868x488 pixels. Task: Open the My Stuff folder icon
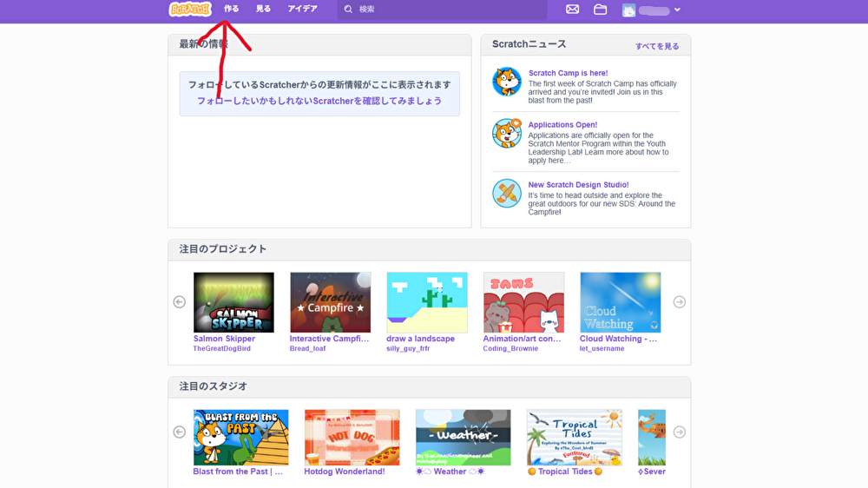pos(600,10)
